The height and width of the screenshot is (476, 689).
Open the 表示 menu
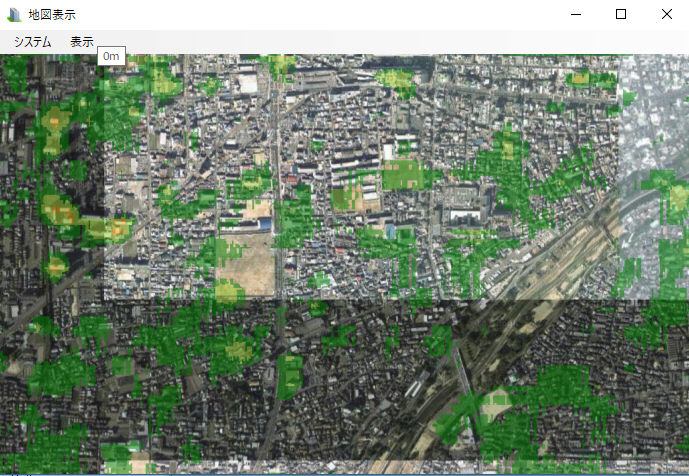point(82,42)
